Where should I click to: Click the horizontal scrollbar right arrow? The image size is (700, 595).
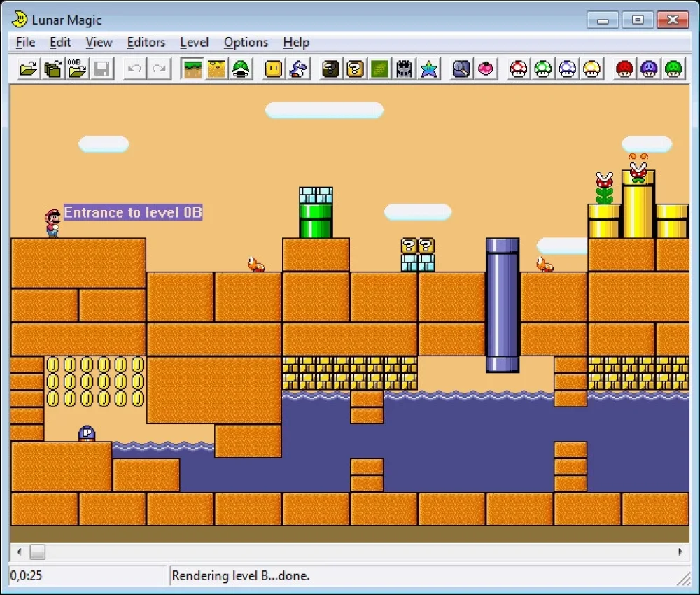[x=680, y=552]
